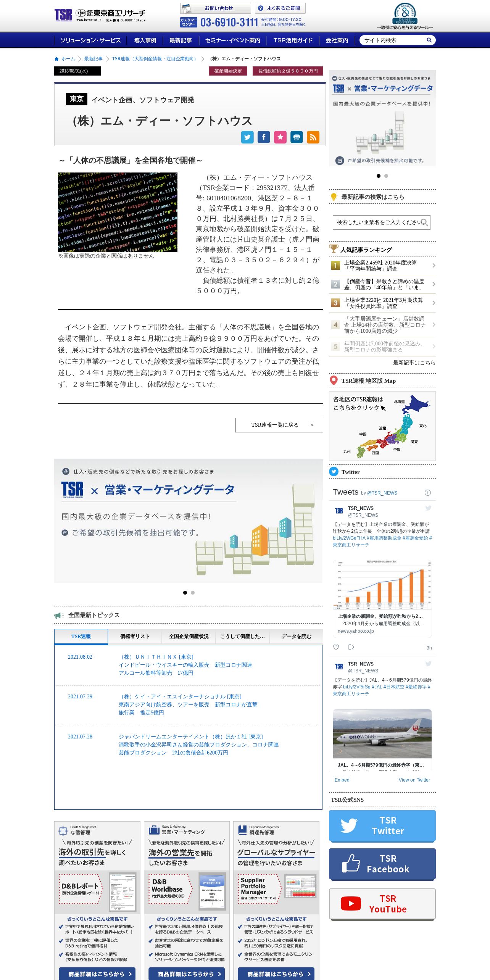Click the Twitter info icon beside Tweets

pyautogui.click(x=428, y=493)
